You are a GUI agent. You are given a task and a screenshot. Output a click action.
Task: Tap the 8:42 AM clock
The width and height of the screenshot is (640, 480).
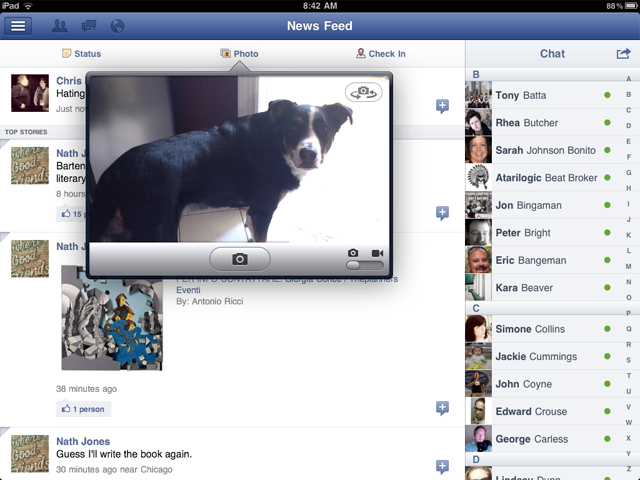[x=320, y=6]
